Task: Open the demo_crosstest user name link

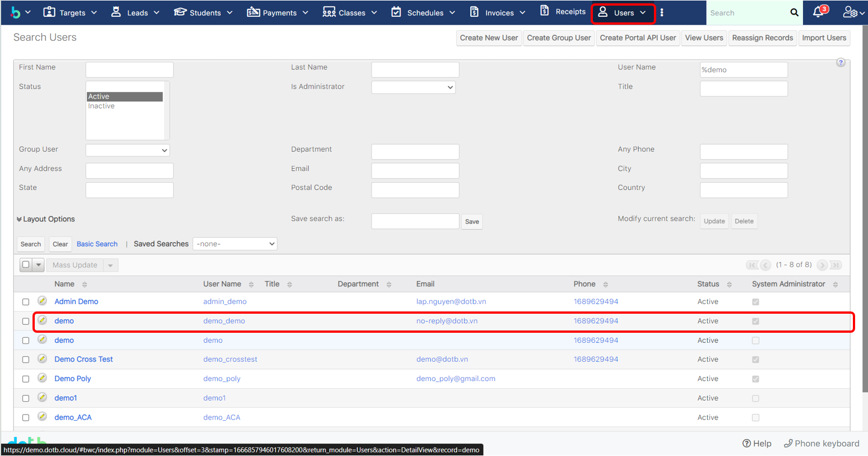Action: pyautogui.click(x=230, y=359)
